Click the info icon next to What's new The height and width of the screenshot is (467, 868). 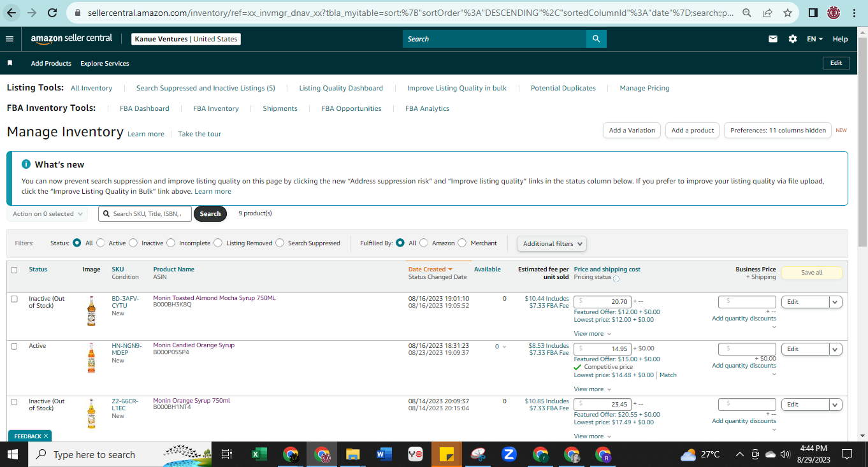coord(26,164)
